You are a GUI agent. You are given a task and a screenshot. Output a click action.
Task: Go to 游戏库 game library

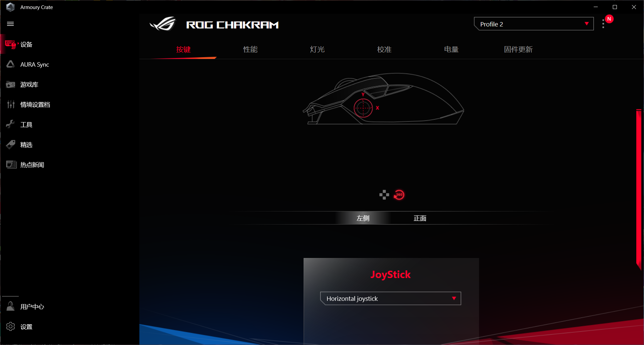pyautogui.click(x=29, y=84)
